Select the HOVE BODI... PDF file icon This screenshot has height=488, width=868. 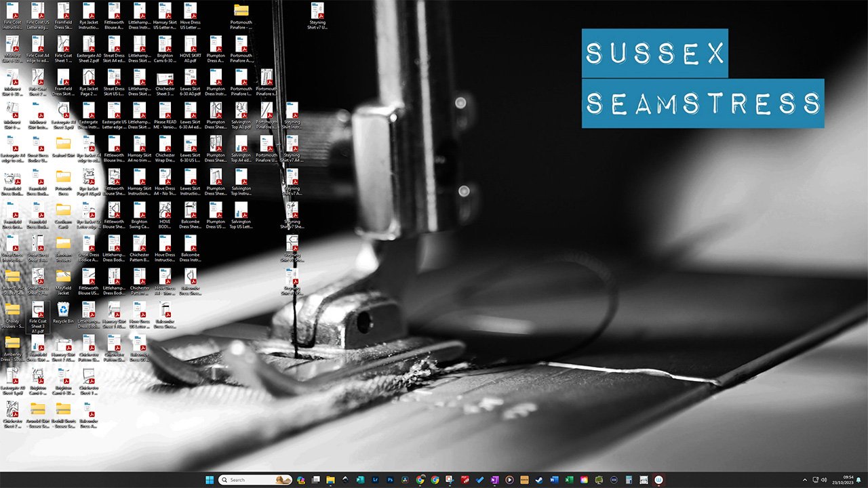click(165, 217)
